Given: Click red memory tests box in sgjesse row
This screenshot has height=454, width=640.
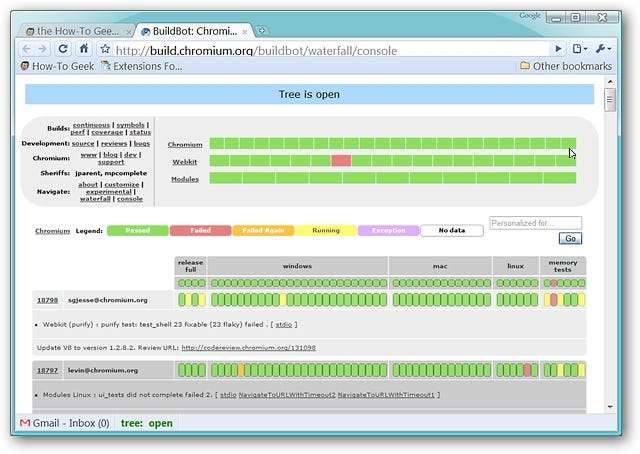Looking at the screenshot, I should tap(553, 300).
